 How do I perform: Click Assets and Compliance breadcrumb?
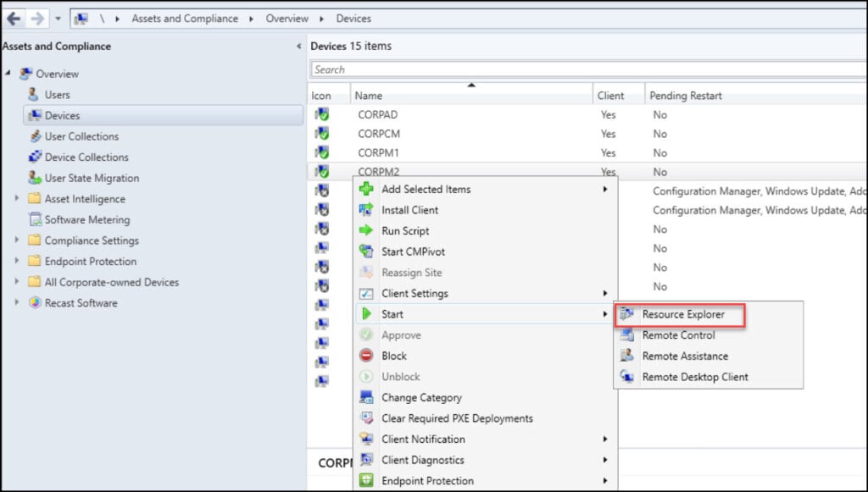(x=185, y=19)
